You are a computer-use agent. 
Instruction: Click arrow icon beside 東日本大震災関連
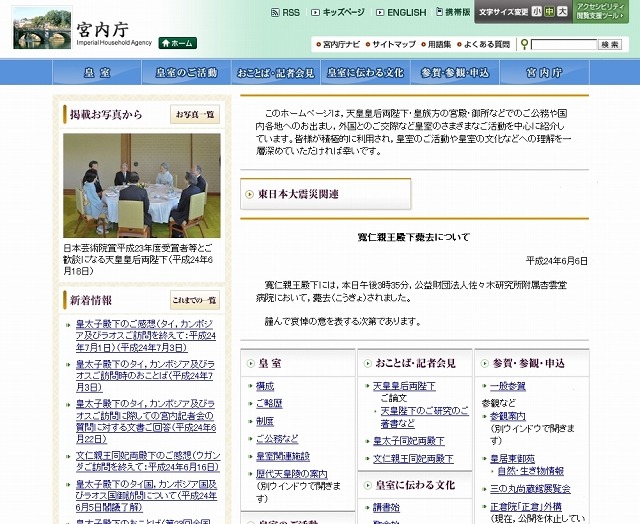click(x=249, y=194)
